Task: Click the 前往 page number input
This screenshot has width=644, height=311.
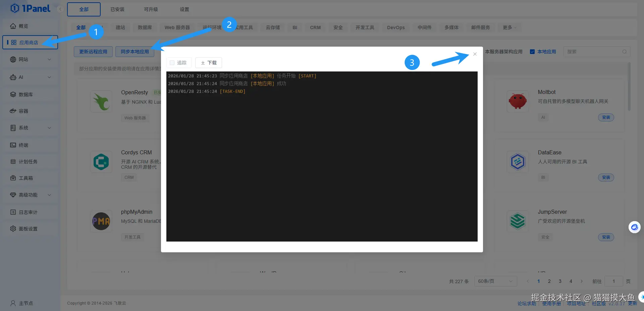Action: click(x=614, y=281)
